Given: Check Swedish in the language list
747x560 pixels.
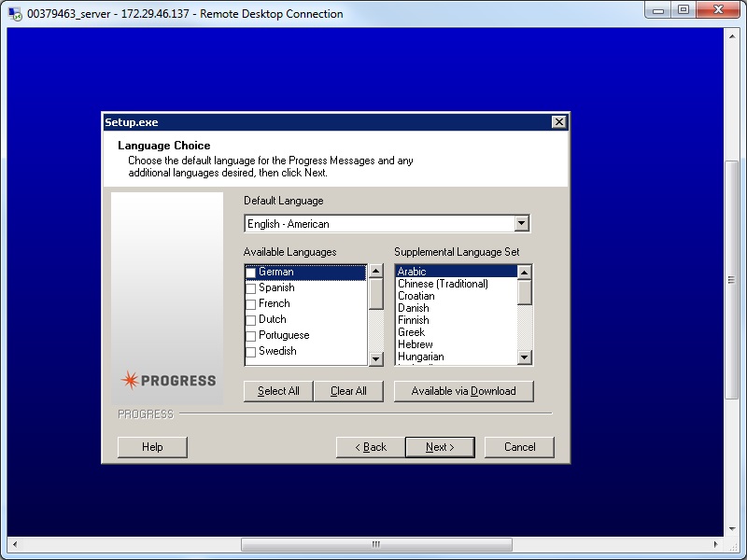Looking at the screenshot, I should coord(249,350).
